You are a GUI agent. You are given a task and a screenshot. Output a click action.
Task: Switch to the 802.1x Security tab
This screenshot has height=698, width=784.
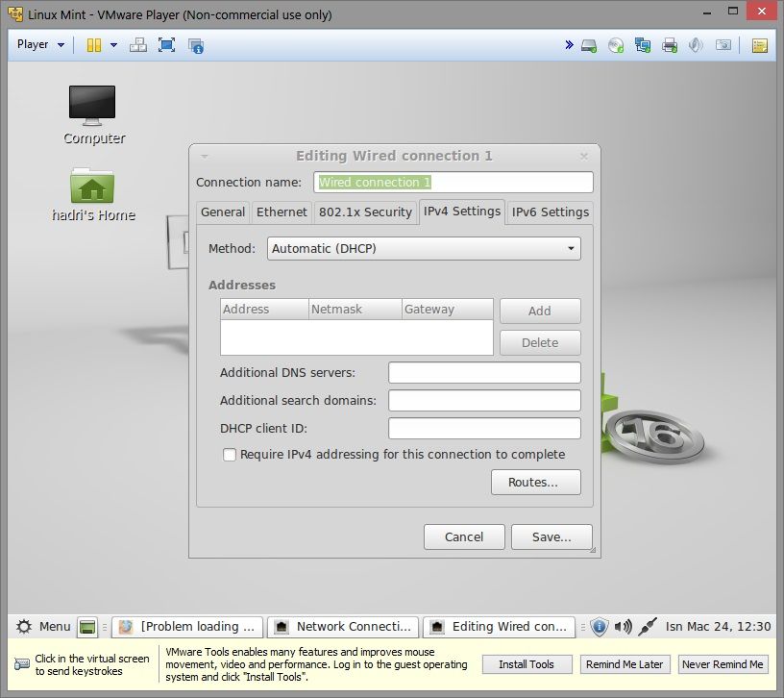click(365, 212)
